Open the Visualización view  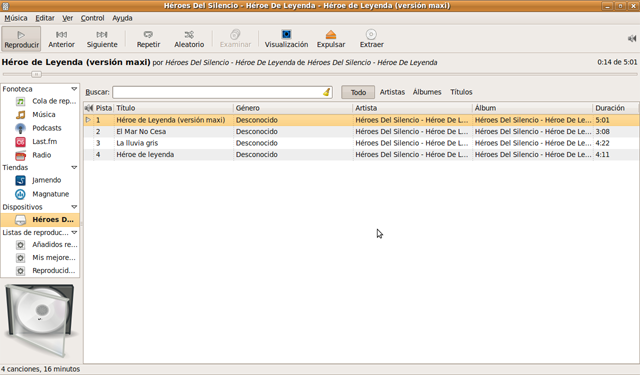(286, 39)
